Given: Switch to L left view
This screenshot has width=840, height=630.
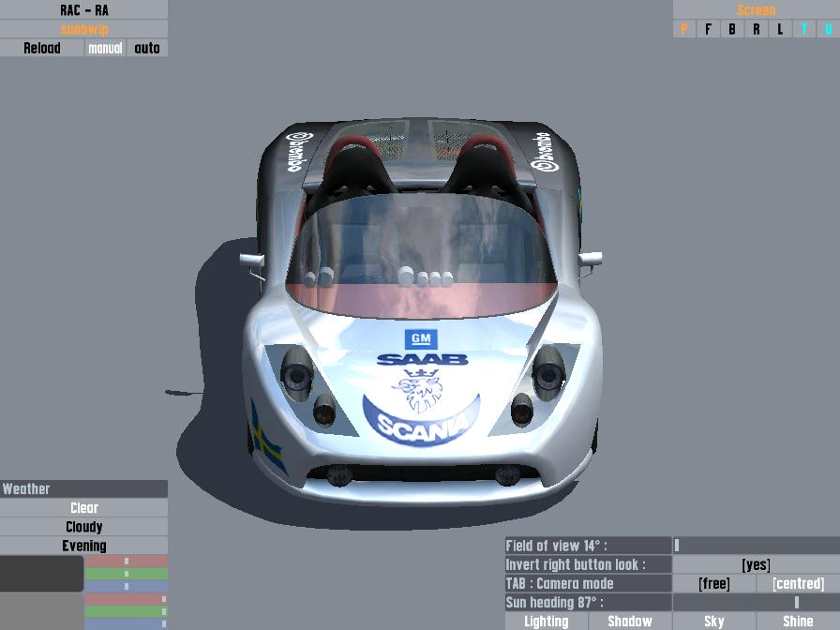Looking at the screenshot, I should (780, 29).
